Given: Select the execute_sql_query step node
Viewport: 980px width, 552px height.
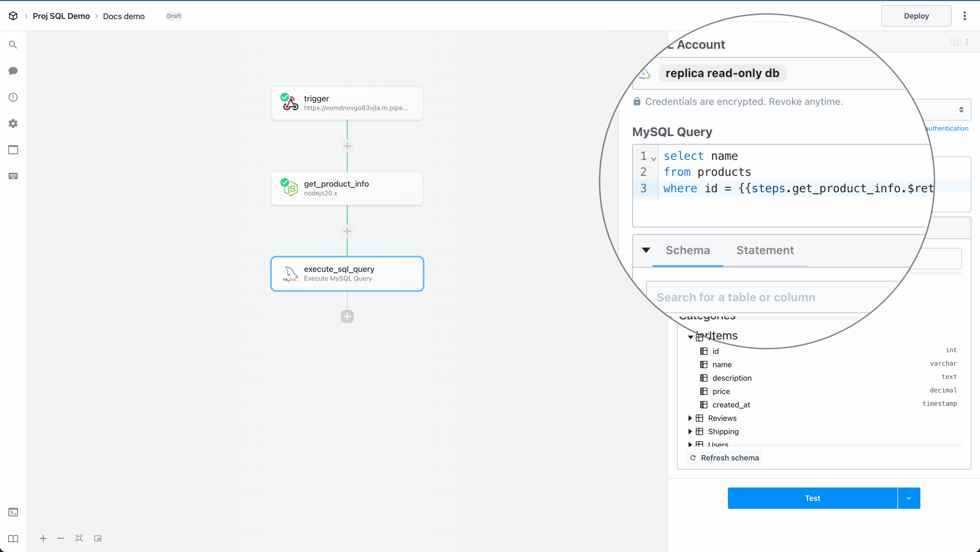Looking at the screenshot, I should [347, 274].
